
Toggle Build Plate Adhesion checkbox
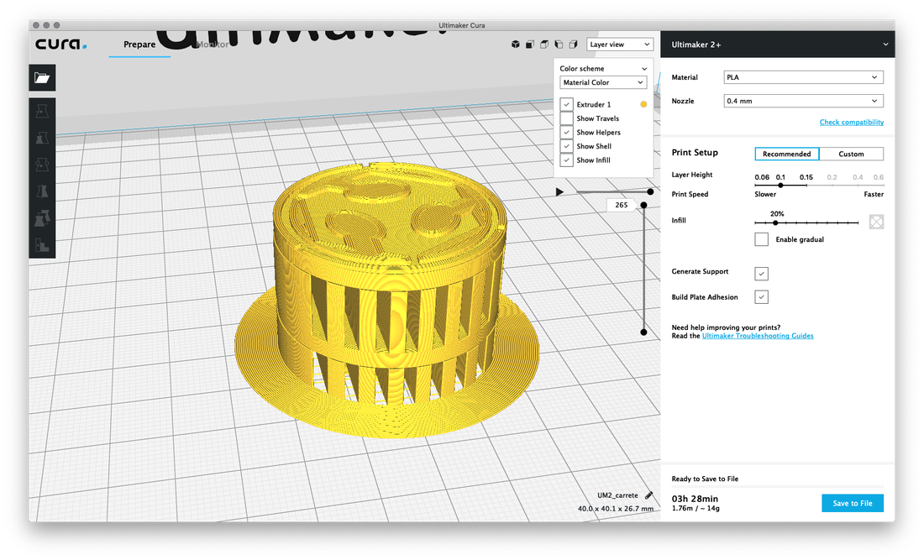click(761, 296)
